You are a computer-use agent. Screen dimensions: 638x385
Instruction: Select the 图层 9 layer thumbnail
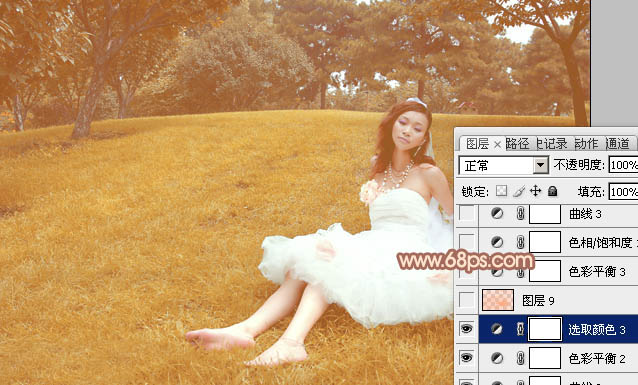pyautogui.click(x=498, y=300)
